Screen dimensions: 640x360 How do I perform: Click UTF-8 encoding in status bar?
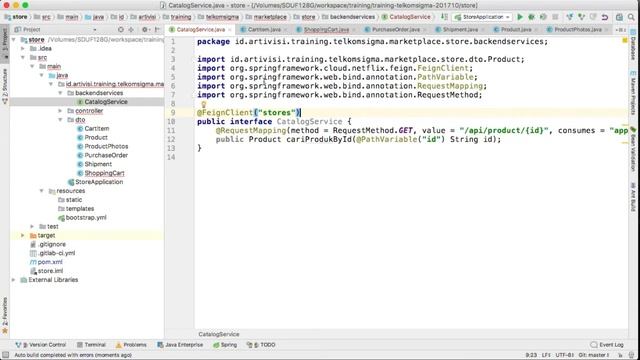pyautogui.click(x=564, y=355)
